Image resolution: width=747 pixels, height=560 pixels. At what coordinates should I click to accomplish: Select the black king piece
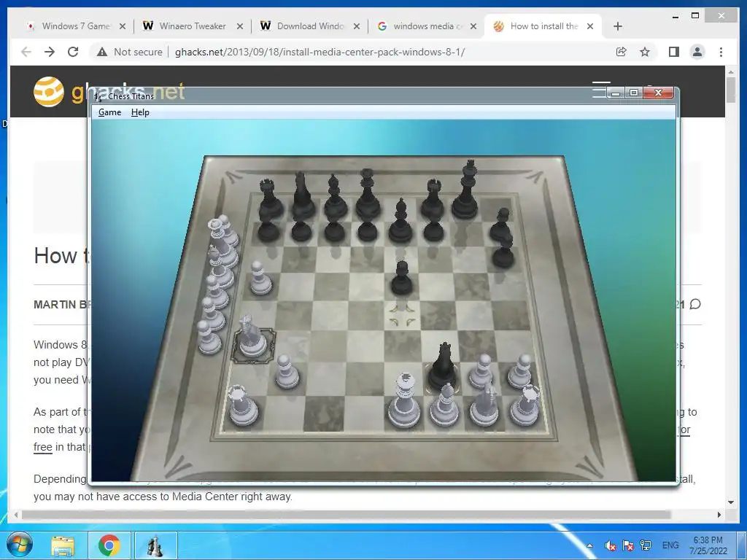coord(466,190)
